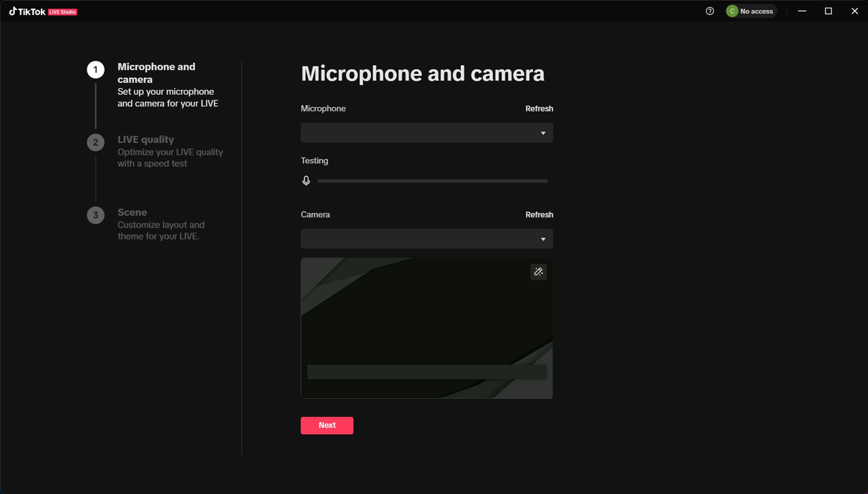Open effects with the magic wand icon

[538, 272]
